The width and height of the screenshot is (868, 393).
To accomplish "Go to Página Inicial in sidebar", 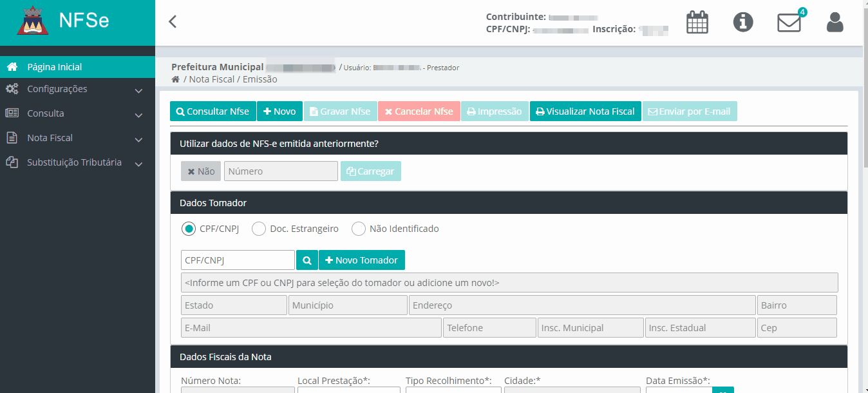I will pyautogui.click(x=54, y=67).
